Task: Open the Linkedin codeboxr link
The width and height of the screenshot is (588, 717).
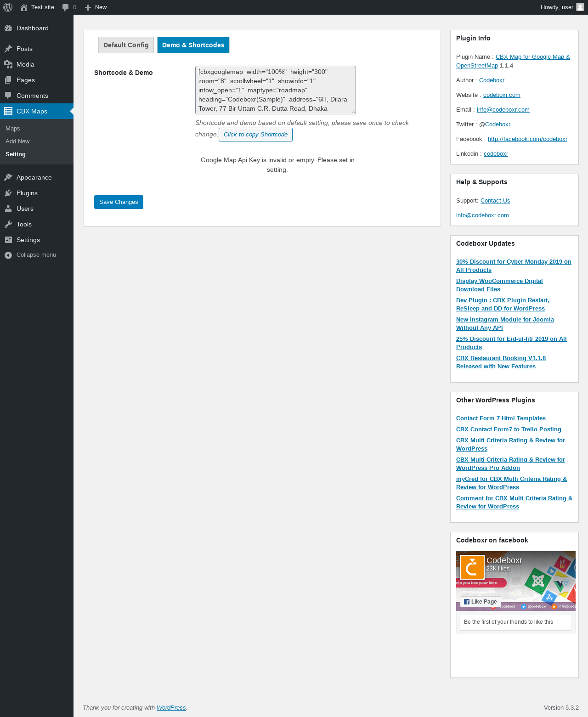Action: point(496,154)
